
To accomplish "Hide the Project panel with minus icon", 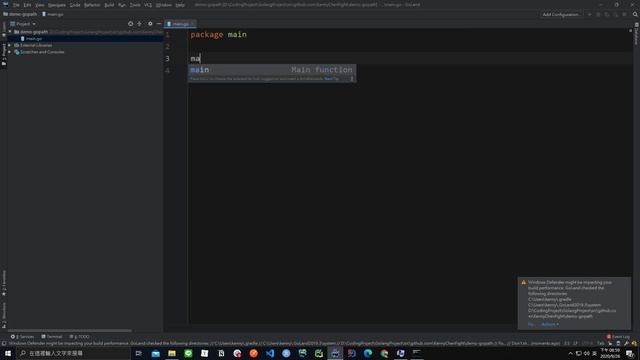I will point(159,24).
